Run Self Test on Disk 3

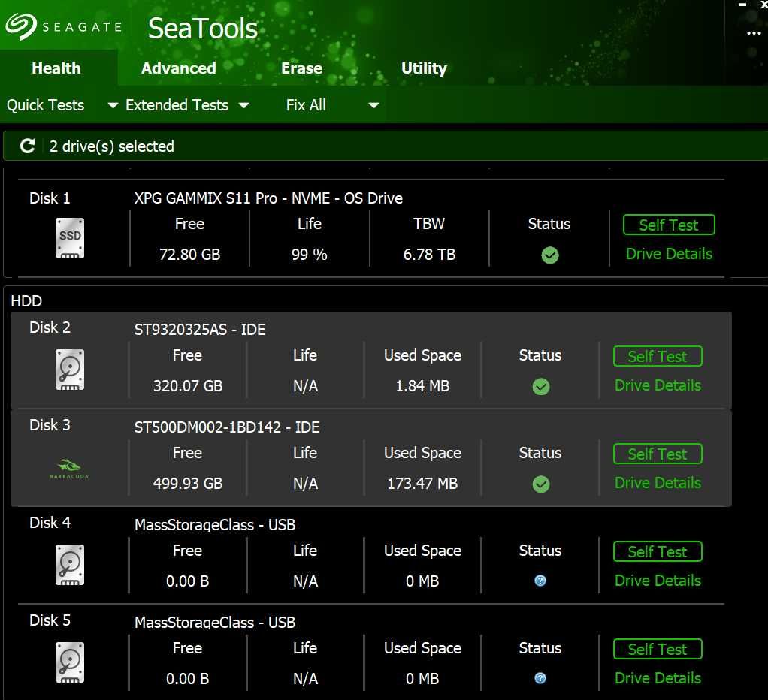click(x=658, y=454)
